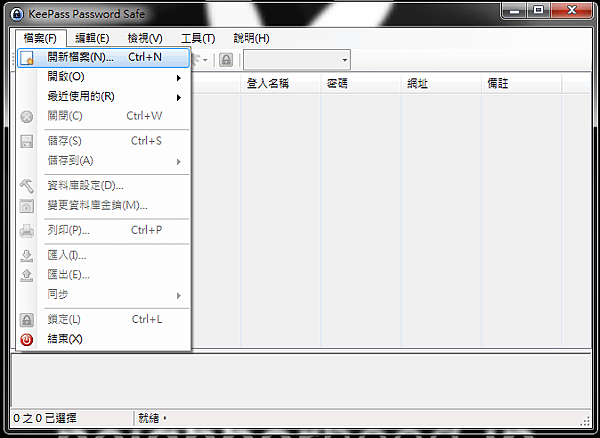
Task: Open the 檔案(F) menu
Action: [x=40, y=38]
